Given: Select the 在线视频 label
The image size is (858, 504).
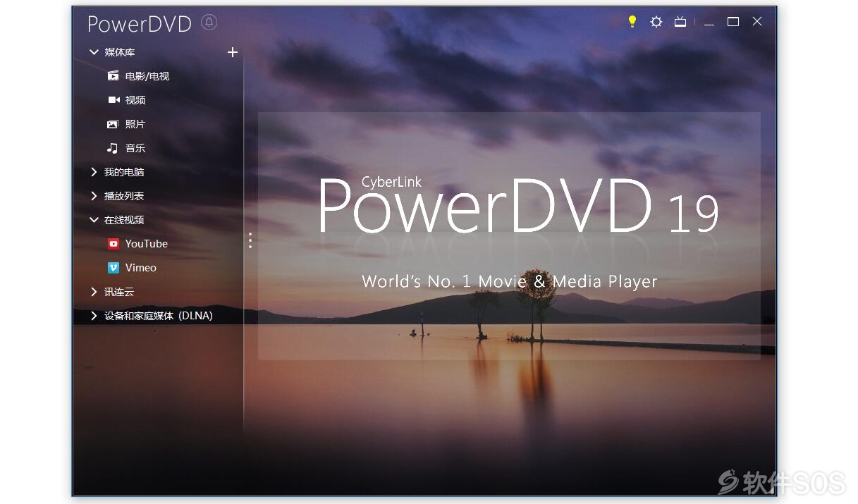Looking at the screenshot, I should (x=124, y=220).
